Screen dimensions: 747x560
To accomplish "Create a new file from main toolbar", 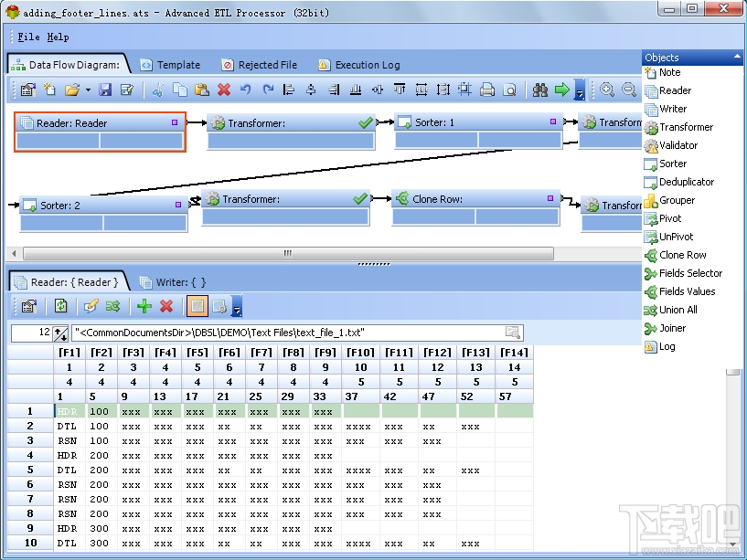I will (x=49, y=90).
